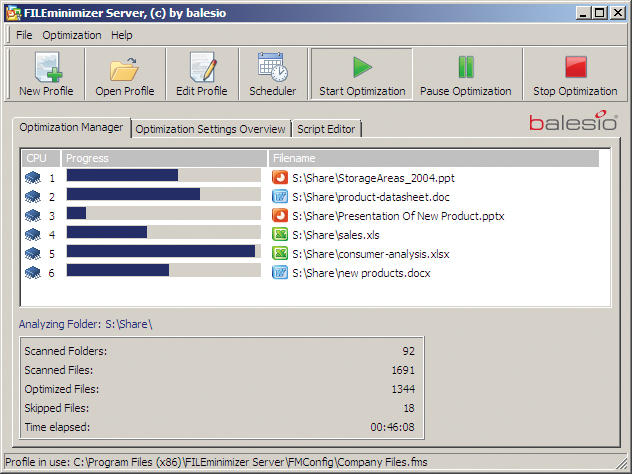Click Word icon beside new products.docx

pos(280,272)
